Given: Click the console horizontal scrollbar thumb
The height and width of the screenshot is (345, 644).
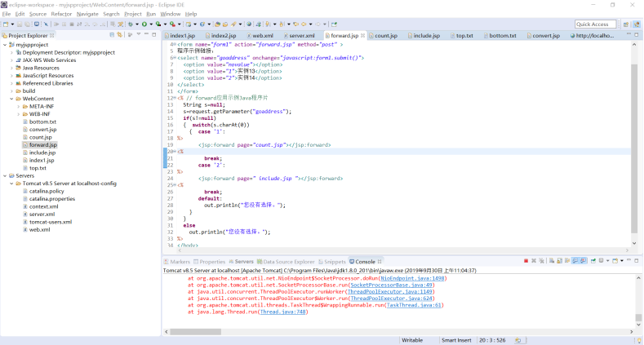Looking at the screenshot, I should click(x=196, y=331).
